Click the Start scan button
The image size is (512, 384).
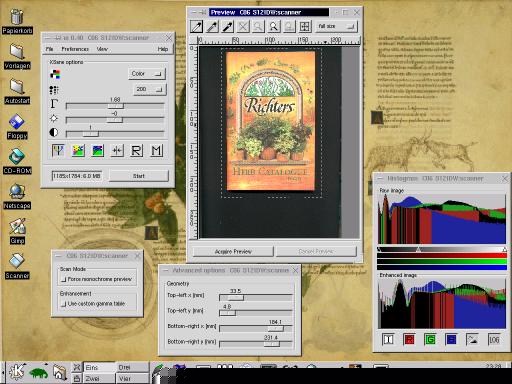tap(139, 176)
